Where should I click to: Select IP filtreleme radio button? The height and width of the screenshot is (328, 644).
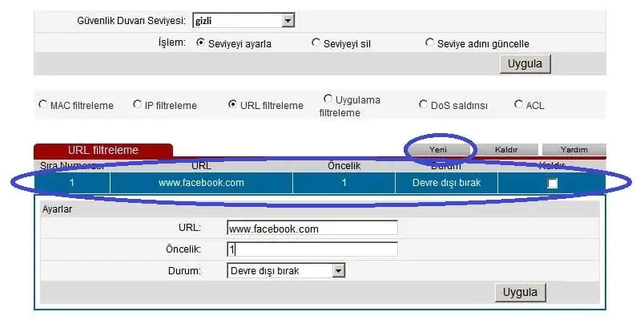click(137, 104)
